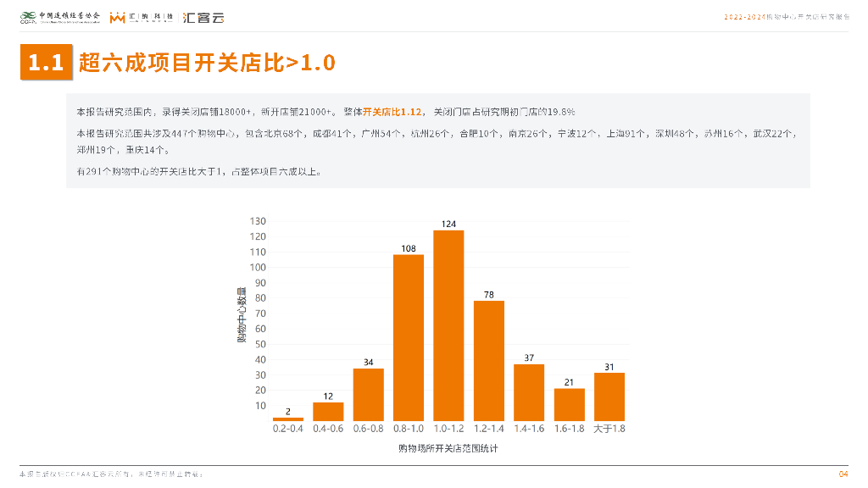The height and width of the screenshot is (488, 868).
Task: Click the 1.2-1.4 bar in the chart
Action: [x=489, y=361]
